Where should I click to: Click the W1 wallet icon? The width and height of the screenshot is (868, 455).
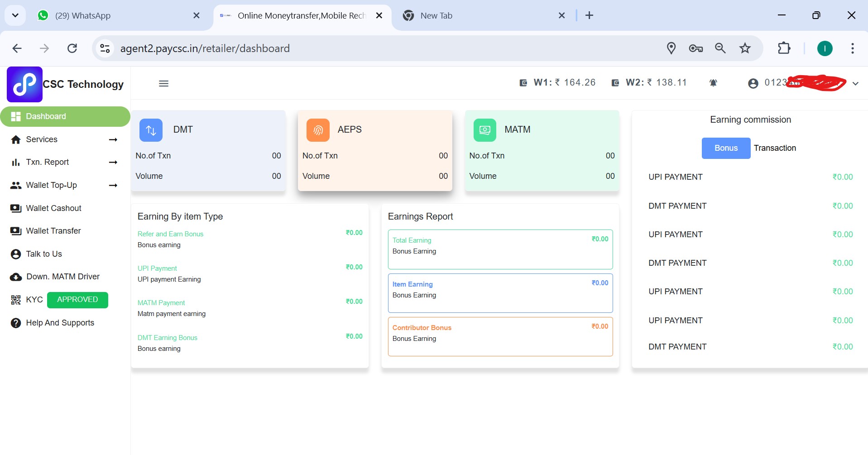coord(523,83)
